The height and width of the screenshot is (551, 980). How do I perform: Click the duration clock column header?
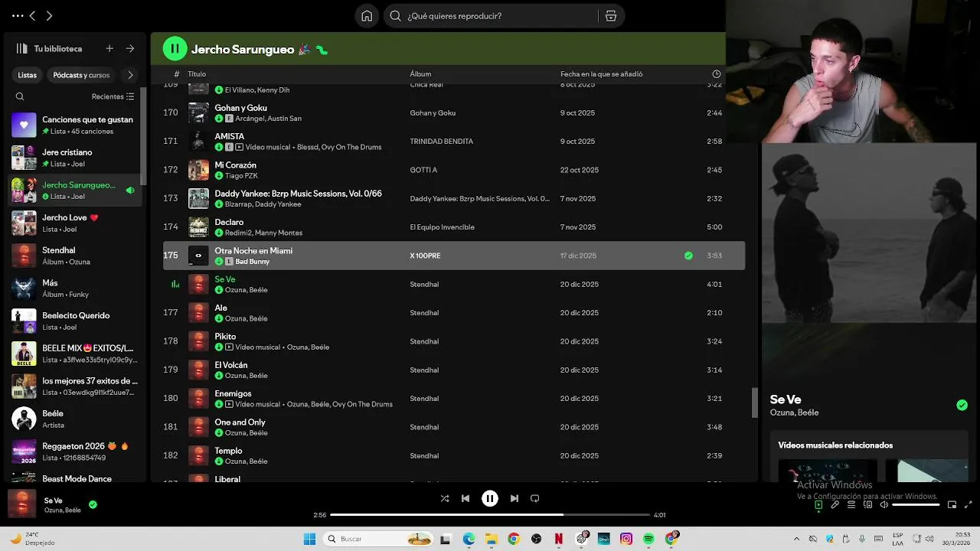[x=717, y=74]
